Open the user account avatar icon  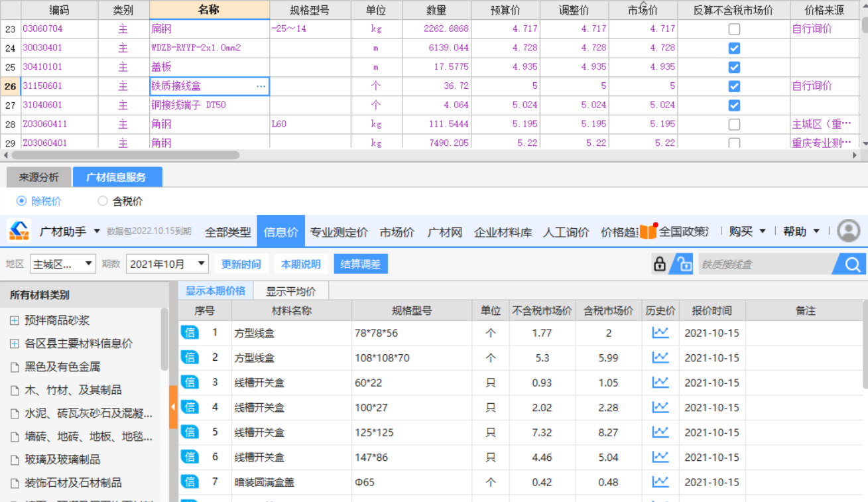tap(848, 231)
